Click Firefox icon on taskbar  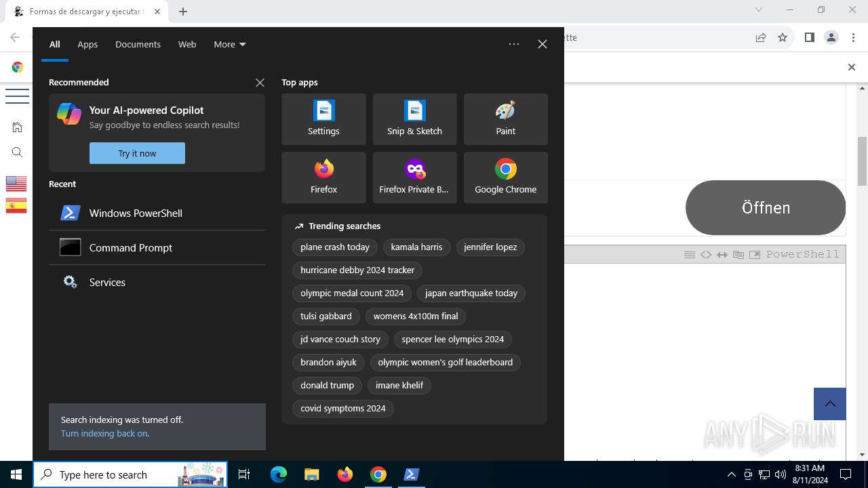click(x=344, y=474)
